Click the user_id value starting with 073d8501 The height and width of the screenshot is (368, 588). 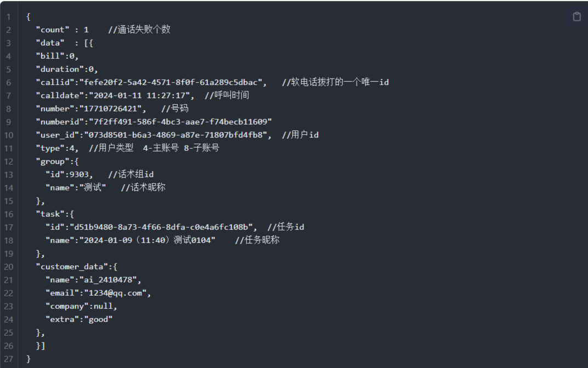coord(175,135)
